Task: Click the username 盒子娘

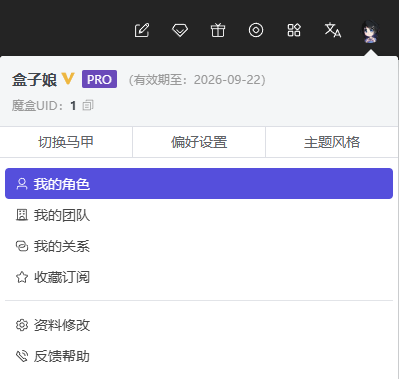Action: point(34,80)
